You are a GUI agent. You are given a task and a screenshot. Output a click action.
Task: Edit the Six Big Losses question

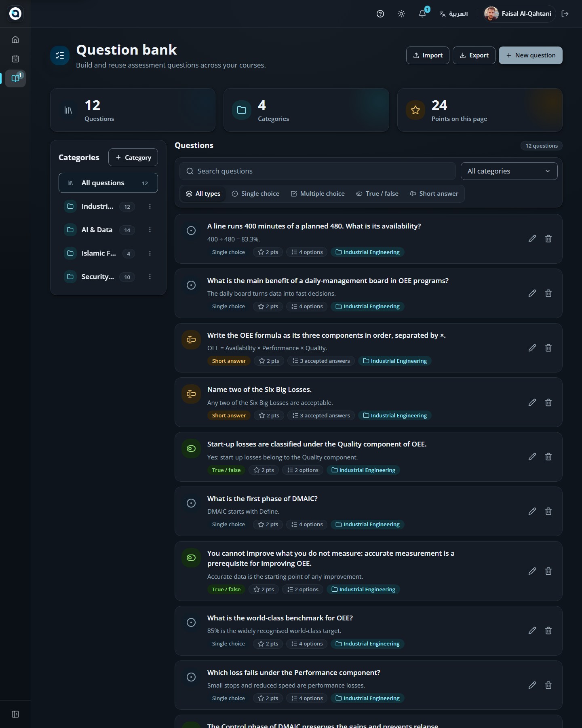[532, 402]
